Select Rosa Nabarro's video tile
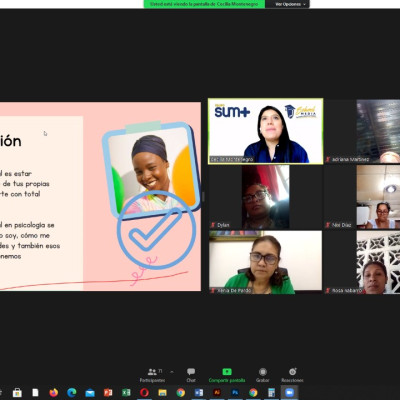400x400 pixels. tap(362, 262)
